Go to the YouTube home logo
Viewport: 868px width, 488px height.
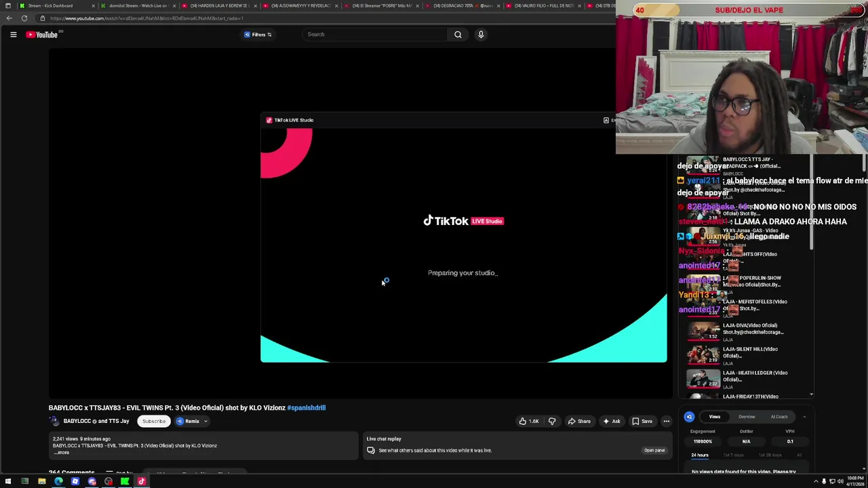[42, 35]
